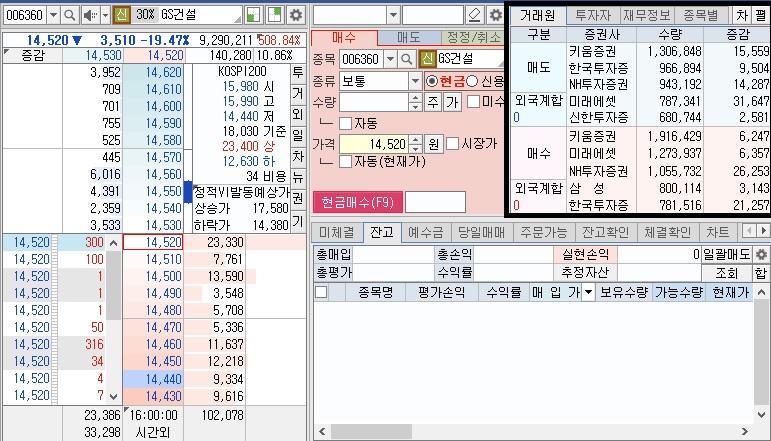This screenshot has width=771, height=441.
Task: Expand the account selector dropdown
Action: [x=393, y=15]
